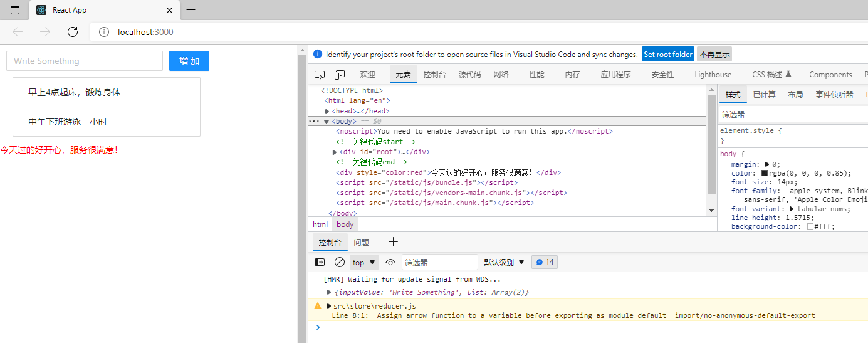868x343 pixels.
Task: Open the 事件侦听器 tab
Action: [834, 94]
